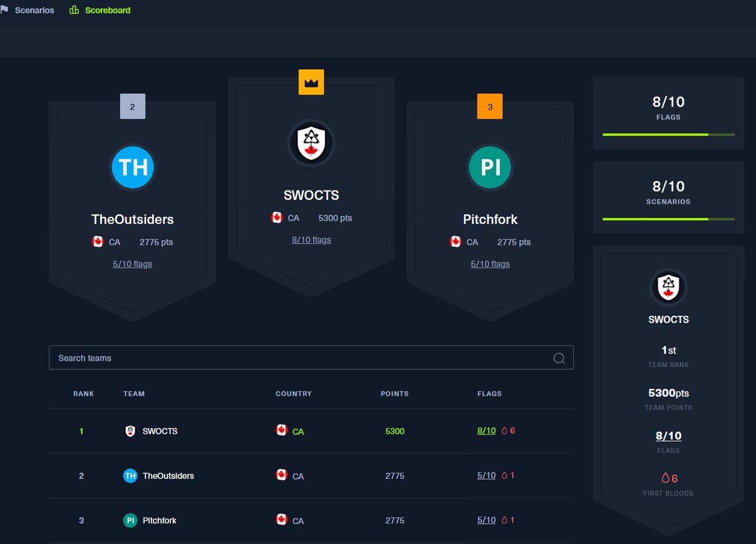
Task: Click the POINTS column header
Action: click(x=394, y=393)
